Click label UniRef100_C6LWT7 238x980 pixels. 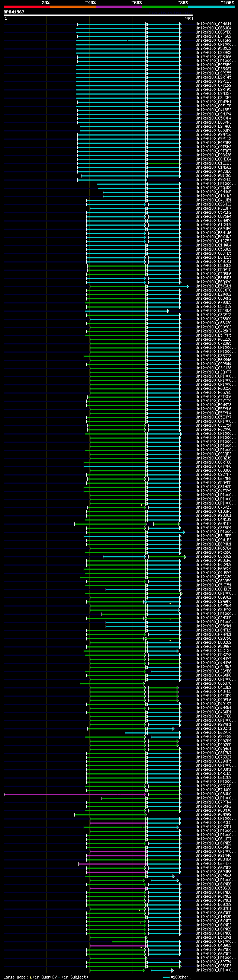[213, 839]
